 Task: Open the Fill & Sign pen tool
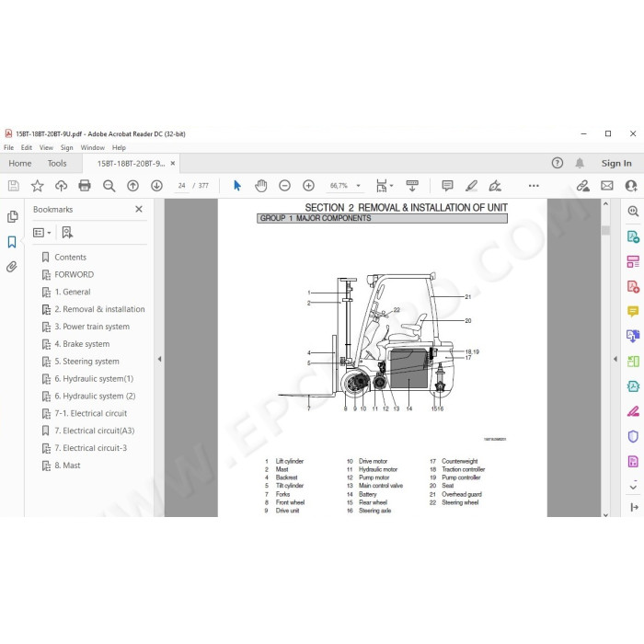[633, 411]
